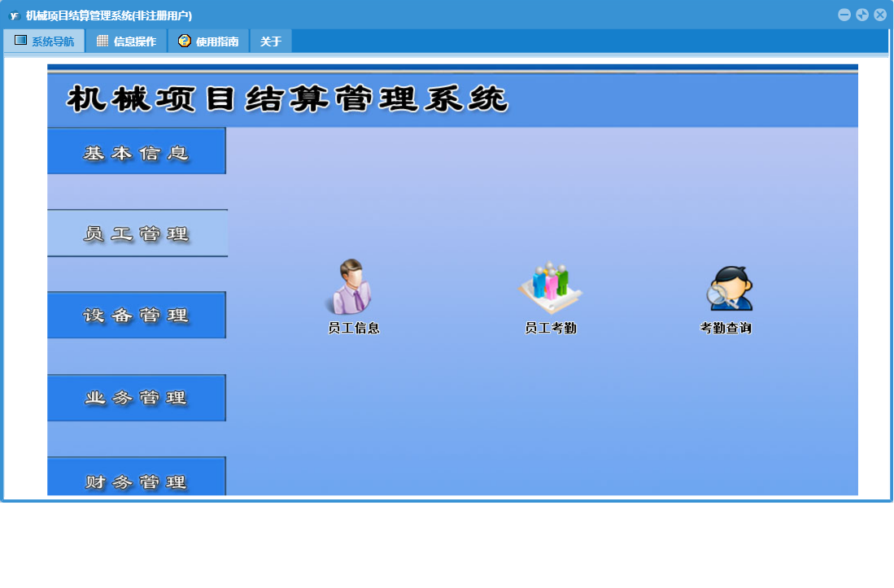Click the grid icon beside 信息操作
Viewport: 894px width, 588px height.
pos(102,41)
